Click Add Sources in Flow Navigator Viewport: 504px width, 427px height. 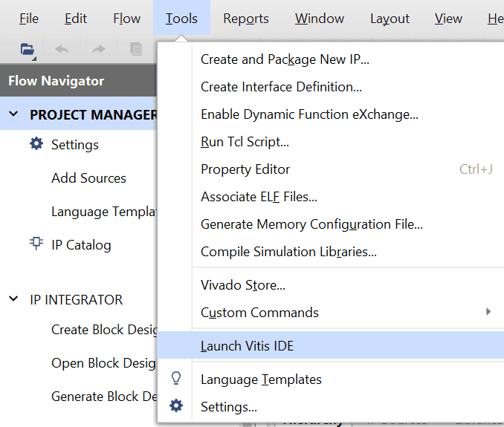[x=88, y=178]
